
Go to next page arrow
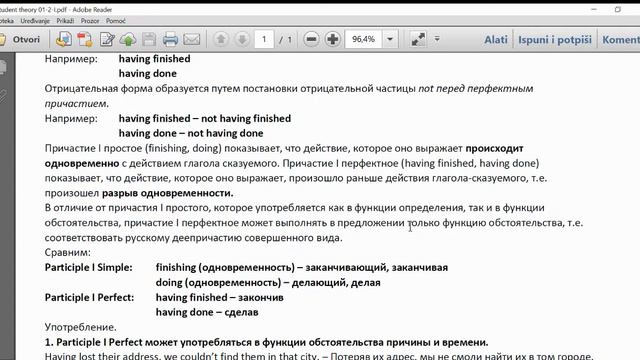click(x=242, y=39)
